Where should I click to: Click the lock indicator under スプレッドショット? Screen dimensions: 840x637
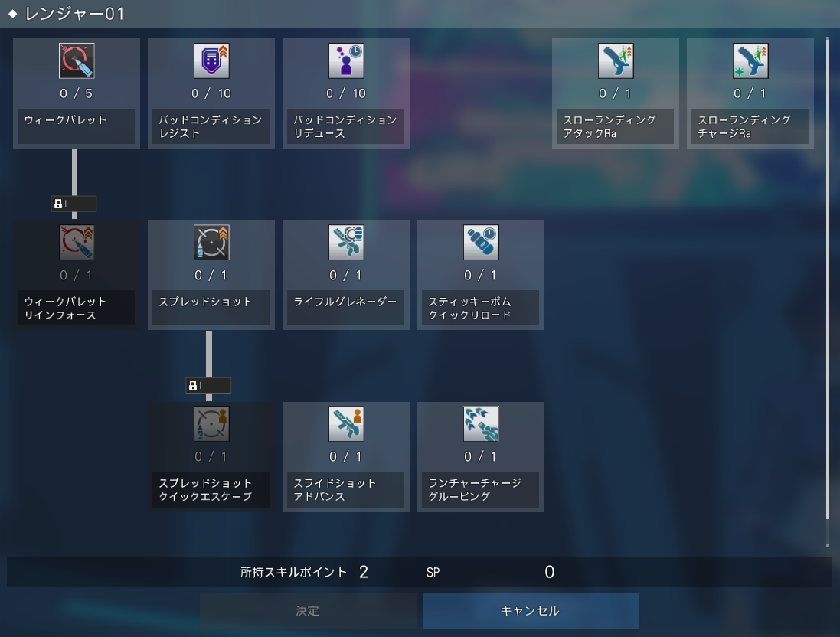(208, 385)
